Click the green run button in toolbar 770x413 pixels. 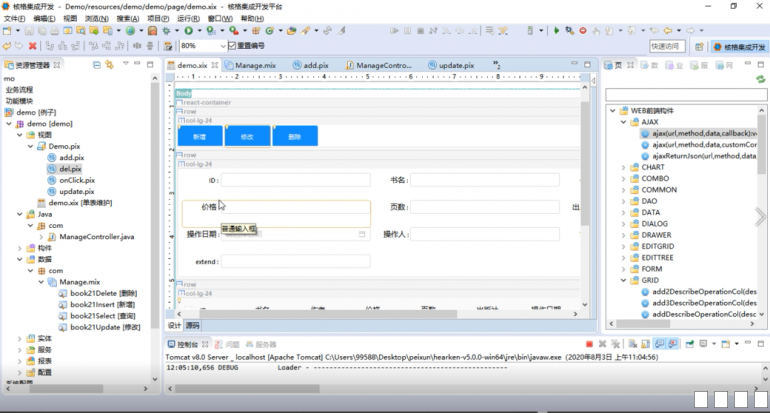pos(187,31)
